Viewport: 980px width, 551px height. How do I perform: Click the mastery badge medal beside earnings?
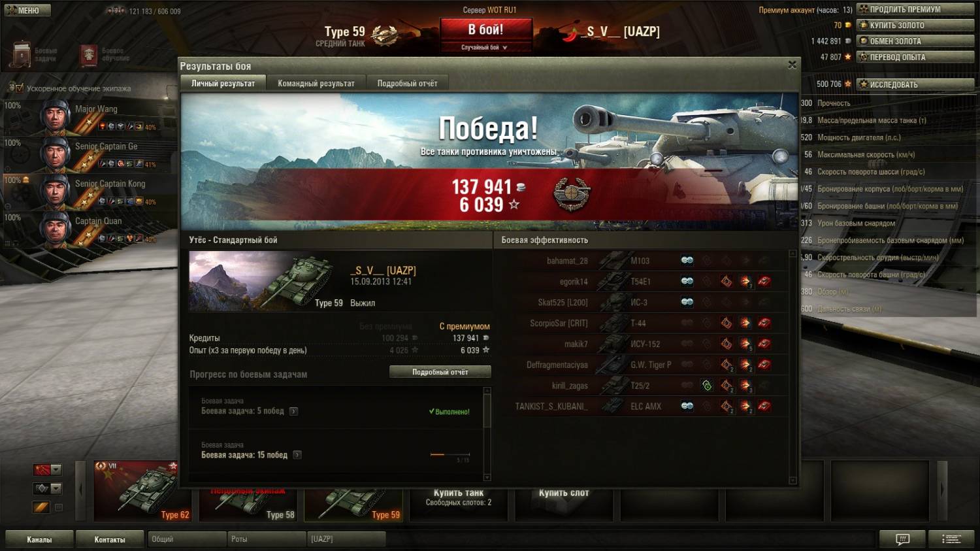(572, 195)
